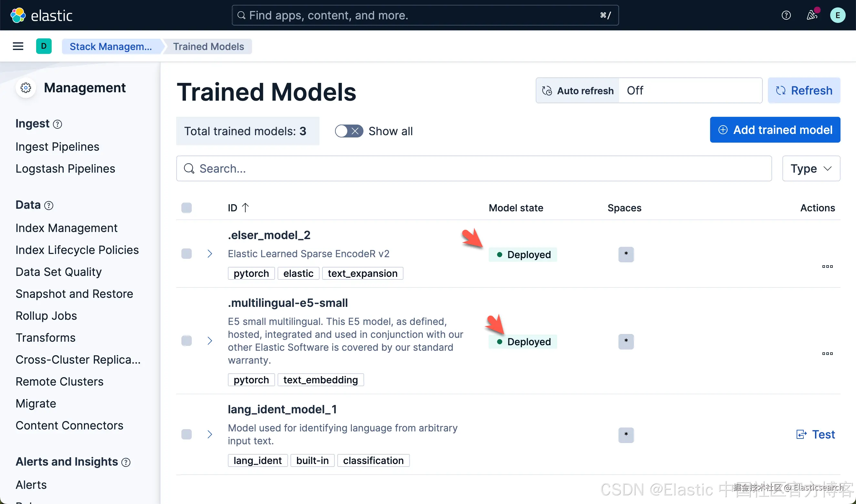Screen dimensions: 856x504
Task: Open actions menu for .elser_model_2
Action: (x=827, y=267)
